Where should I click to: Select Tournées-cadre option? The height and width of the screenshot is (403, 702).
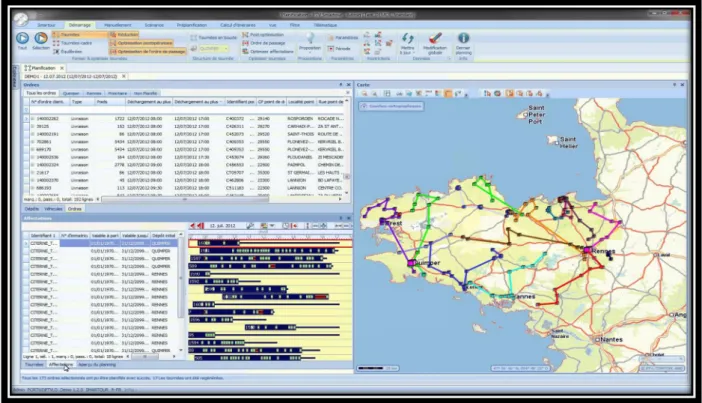click(x=73, y=43)
